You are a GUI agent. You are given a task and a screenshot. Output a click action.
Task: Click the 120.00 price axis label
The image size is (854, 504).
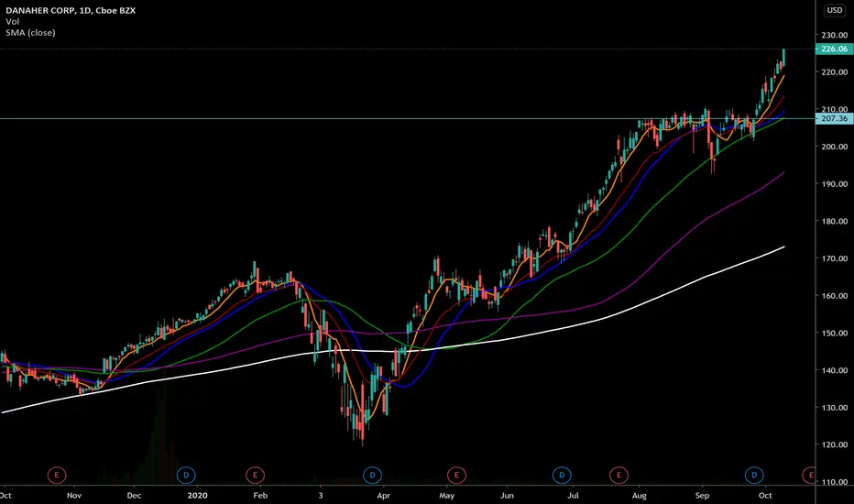(x=835, y=444)
